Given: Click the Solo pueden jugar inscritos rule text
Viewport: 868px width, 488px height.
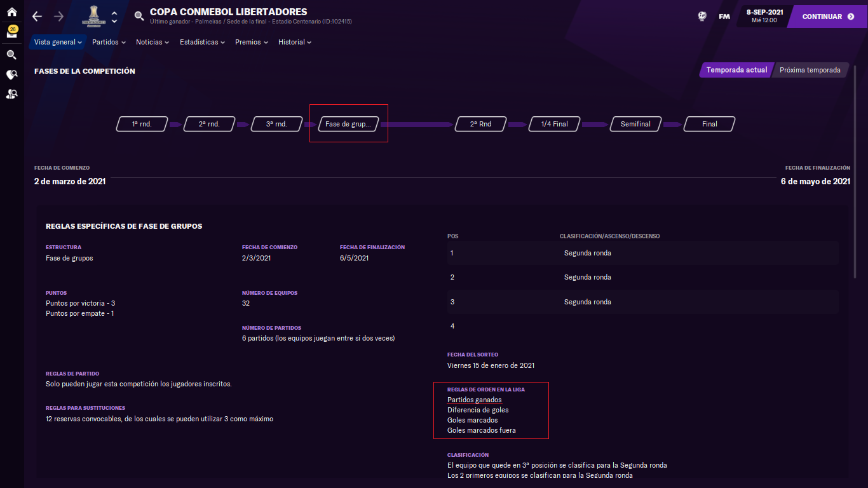Looking at the screenshot, I should pyautogui.click(x=139, y=384).
